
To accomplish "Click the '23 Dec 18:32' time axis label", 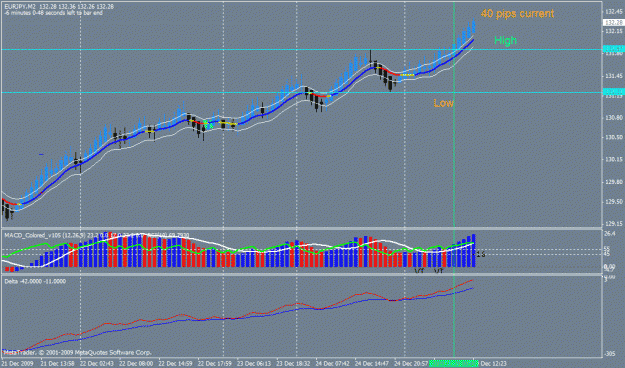I will point(293,364).
